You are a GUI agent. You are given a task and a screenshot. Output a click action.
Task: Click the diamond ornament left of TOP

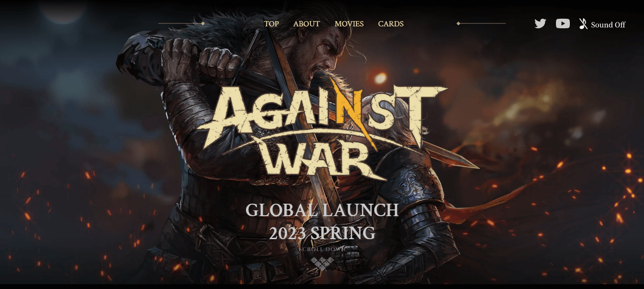203,23
